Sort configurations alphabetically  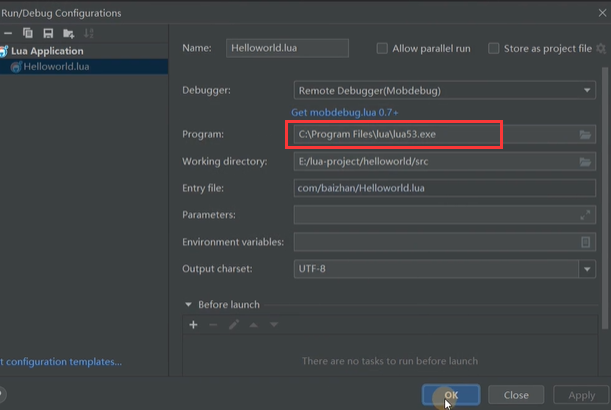tap(89, 34)
